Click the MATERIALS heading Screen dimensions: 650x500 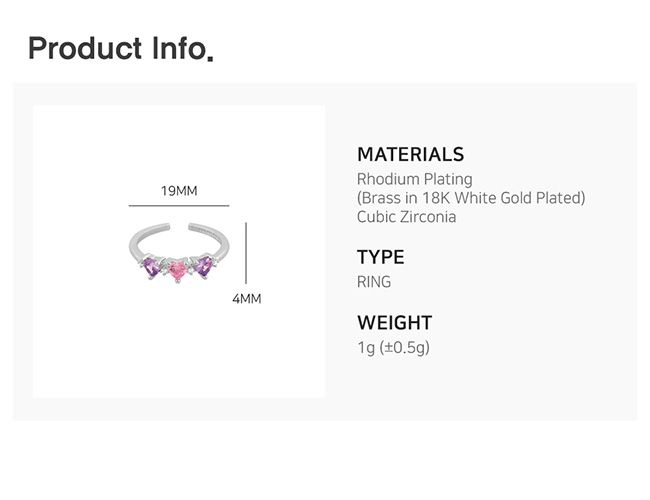[410, 154]
